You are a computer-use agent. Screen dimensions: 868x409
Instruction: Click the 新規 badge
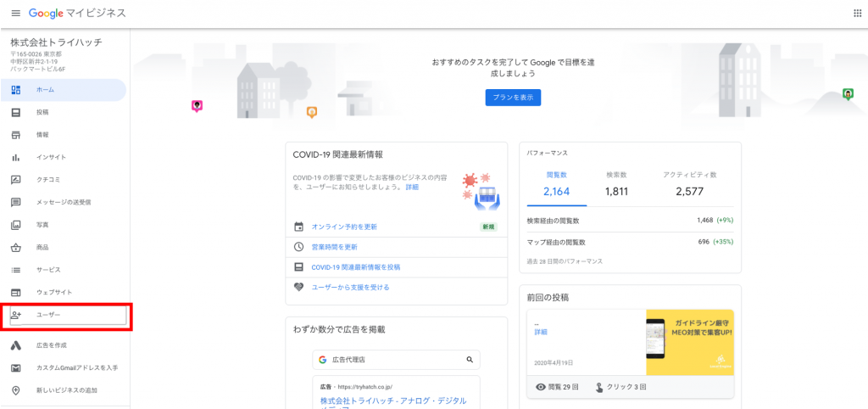[x=488, y=227]
